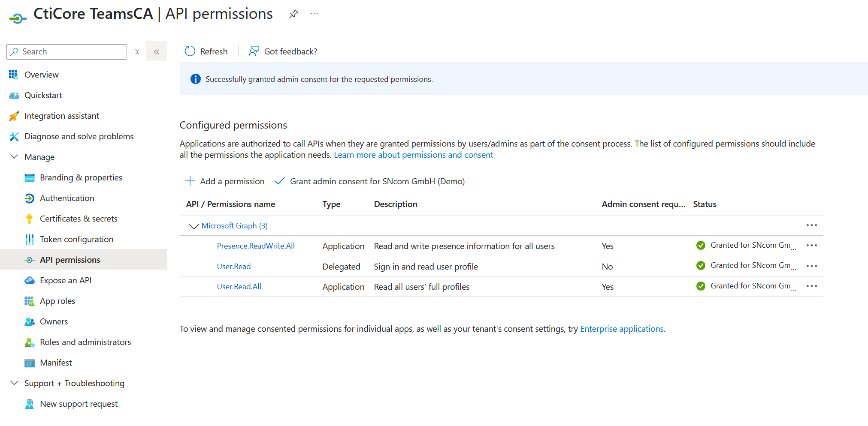The width and height of the screenshot is (868, 426).
Task: Clear the sidebar search with X icon
Action: coord(137,52)
